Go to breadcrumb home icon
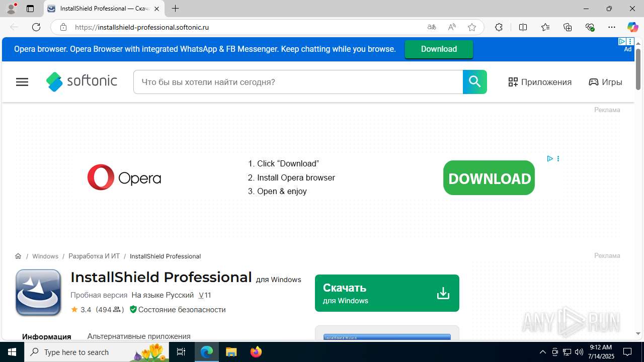Image resolution: width=644 pixels, height=362 pixels. click(x=18, y=256)
